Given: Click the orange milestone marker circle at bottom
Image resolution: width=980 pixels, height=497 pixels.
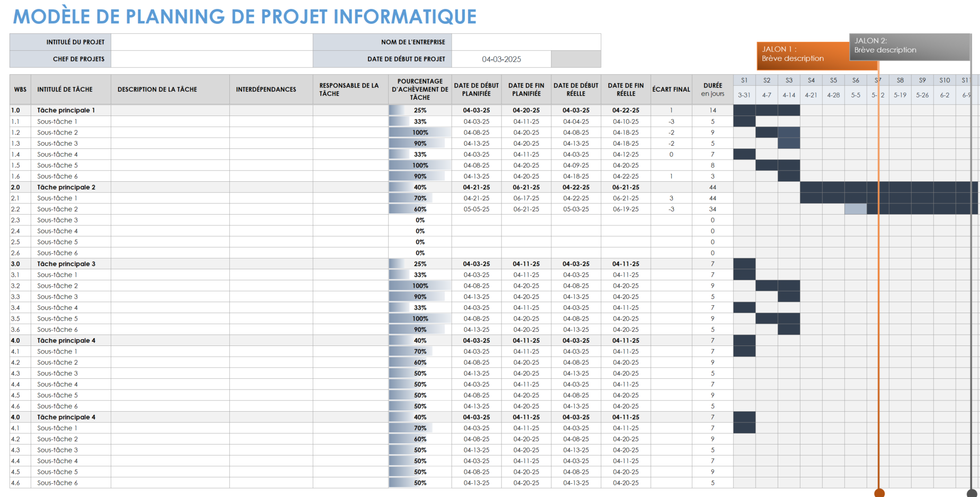Looking at the screenshot, I should tap(879, 493).
